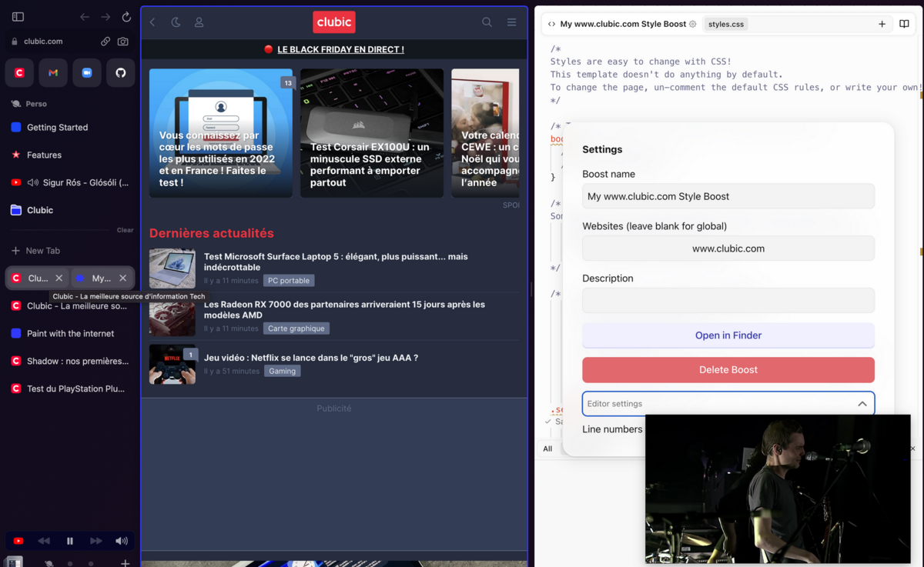Click the code brackets icon beside Boost name
Screen dimensions: 924x567
(551, 24)
